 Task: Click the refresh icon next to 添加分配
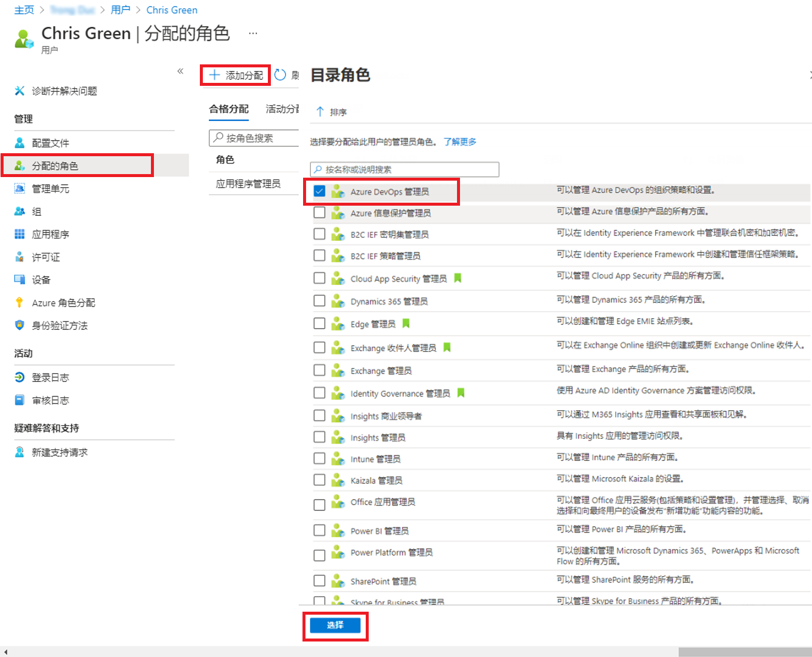(x=280, y=75)
